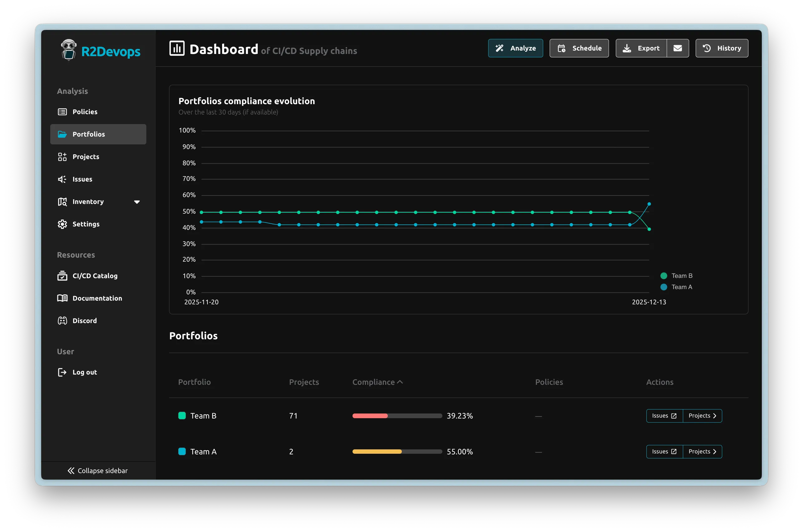Image resolution: width=803 pixels, height=532 pixels.
Task: Expand Projects for Team A row
Action: click(x=702, y=451)
